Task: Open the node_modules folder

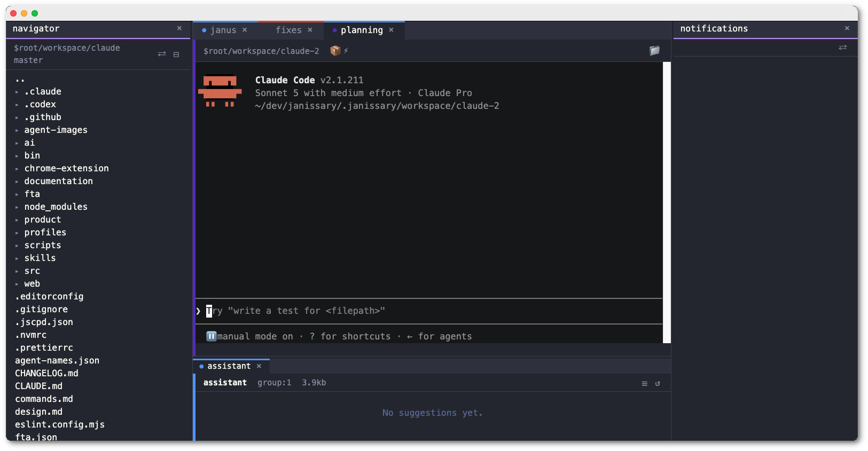Action: point(56,207)
